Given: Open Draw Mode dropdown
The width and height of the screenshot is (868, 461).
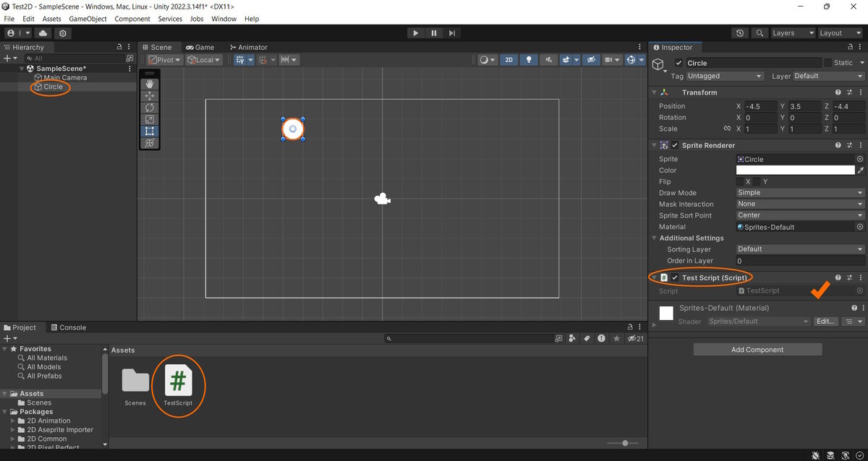Looking at the screenshot, I should 800,193.
